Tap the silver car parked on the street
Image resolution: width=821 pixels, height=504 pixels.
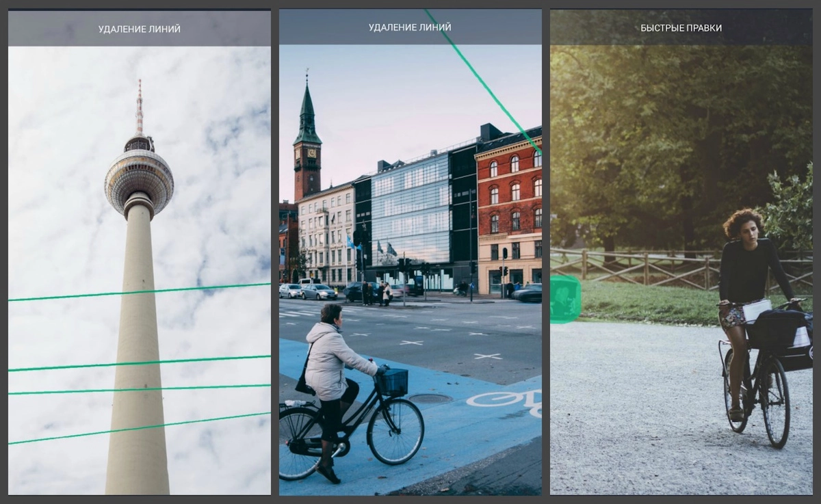pyautogui.click(x=318, y=292)
